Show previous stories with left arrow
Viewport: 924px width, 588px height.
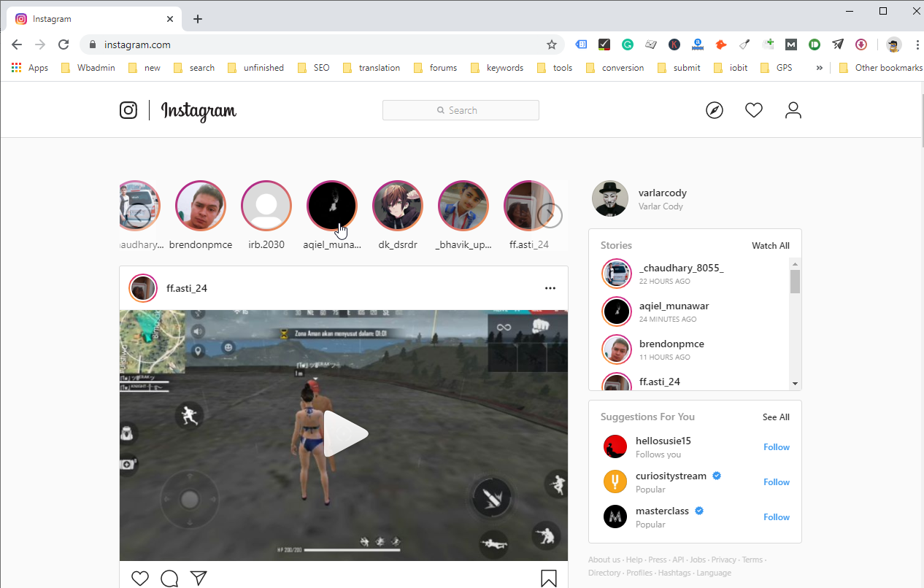coord(138,215)
